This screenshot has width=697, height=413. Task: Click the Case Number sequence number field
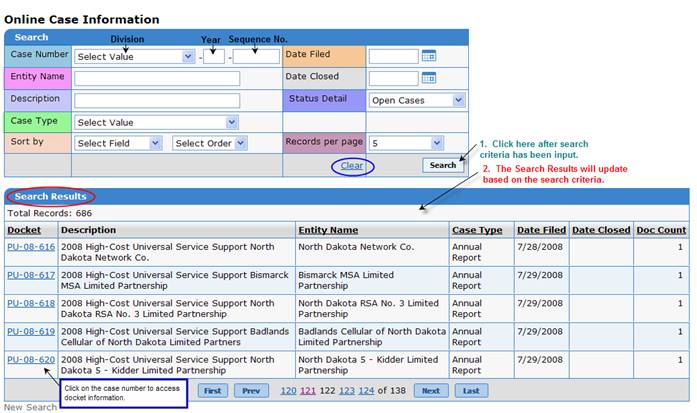256,56
